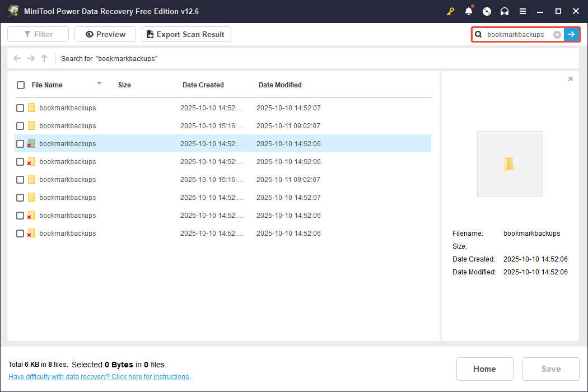Go up a level with the up arrow
The image size is (588, 392).
[x=44, y=58]
